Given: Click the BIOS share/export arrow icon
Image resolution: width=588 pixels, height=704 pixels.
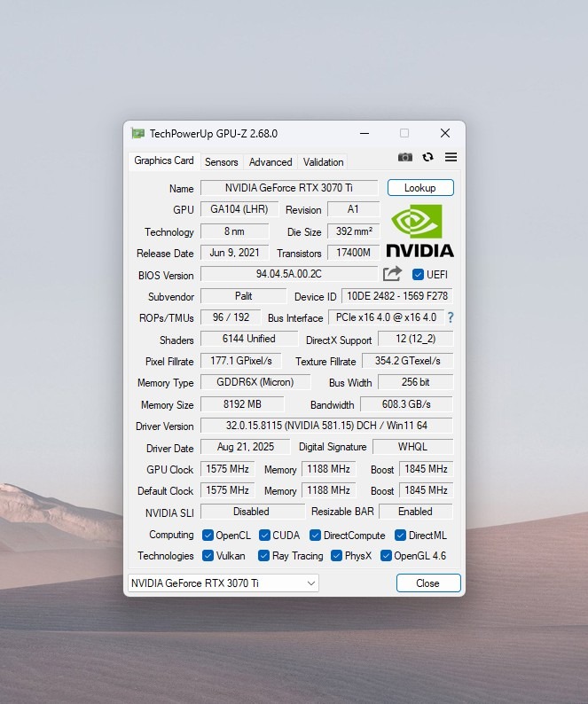Looking at the screenshot, I should coord(392,273).
